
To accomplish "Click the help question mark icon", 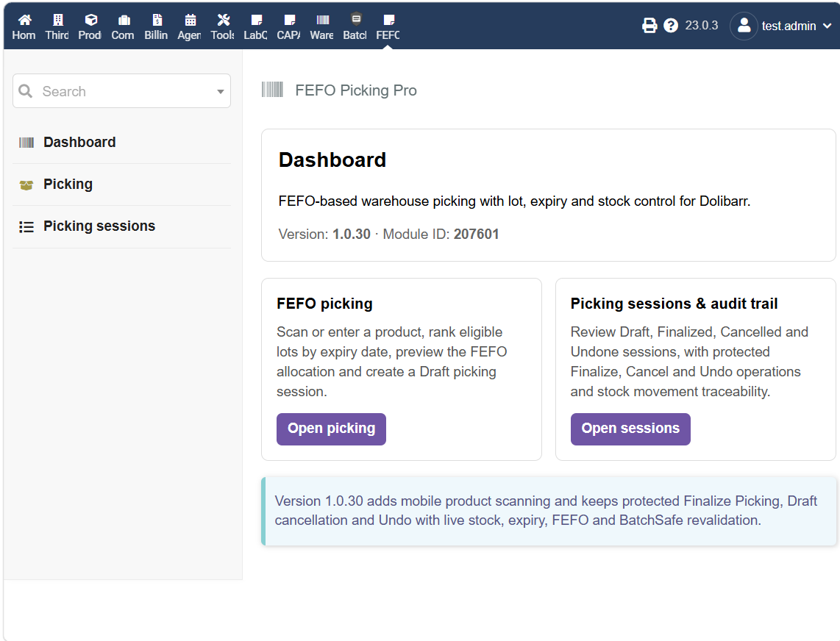I will 671,26.
